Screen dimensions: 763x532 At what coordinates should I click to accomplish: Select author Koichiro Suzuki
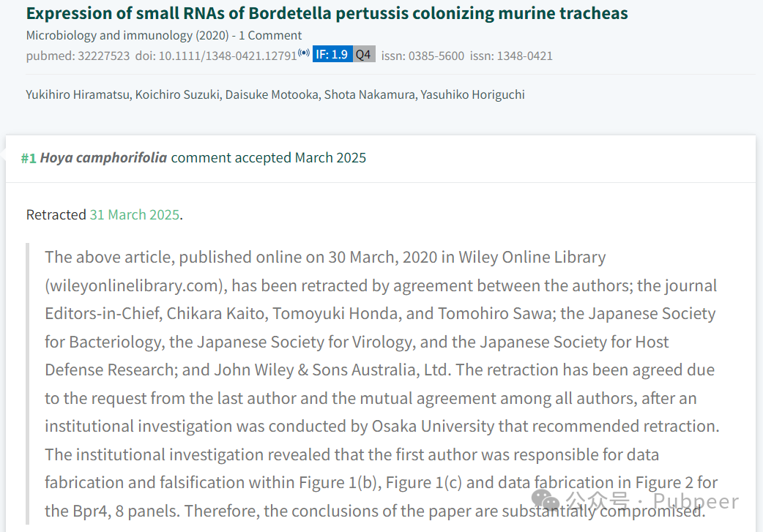tap(177, 94)
